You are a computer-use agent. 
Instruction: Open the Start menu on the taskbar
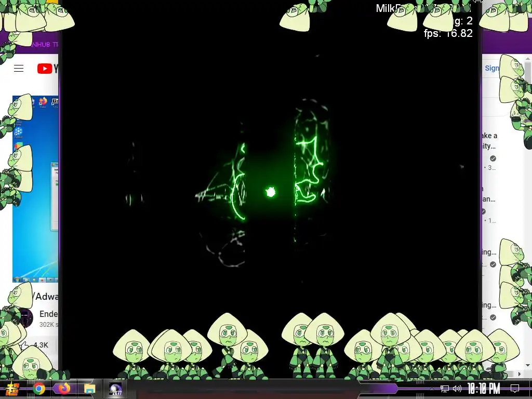(12, 389)
